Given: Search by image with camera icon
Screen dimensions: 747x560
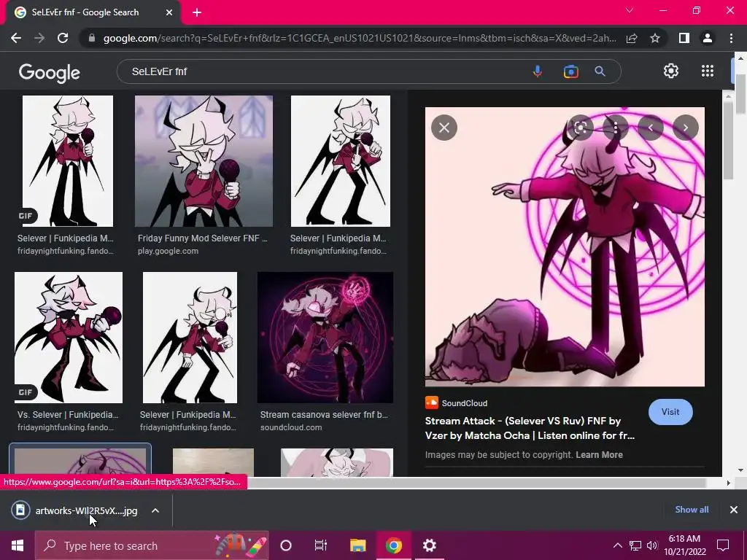Looking at the screenshot, I should [570, 71].
